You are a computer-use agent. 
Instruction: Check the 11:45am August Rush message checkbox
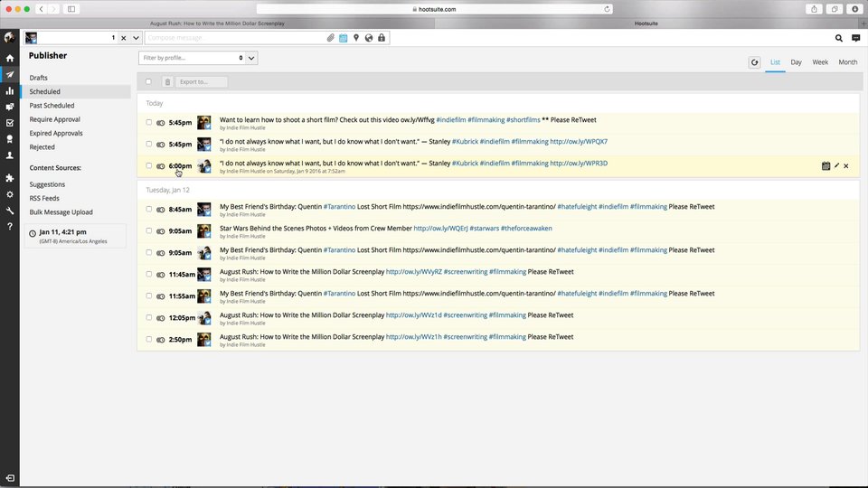pyautogui.click(x=149, y=274)
